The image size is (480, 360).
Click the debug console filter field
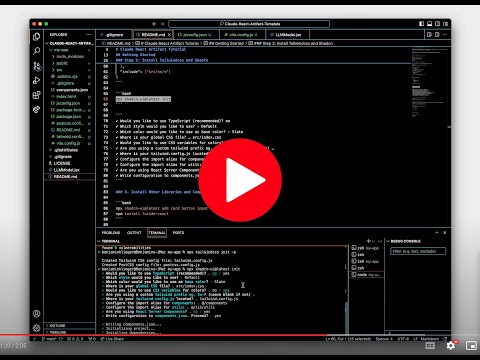point(418,251)
